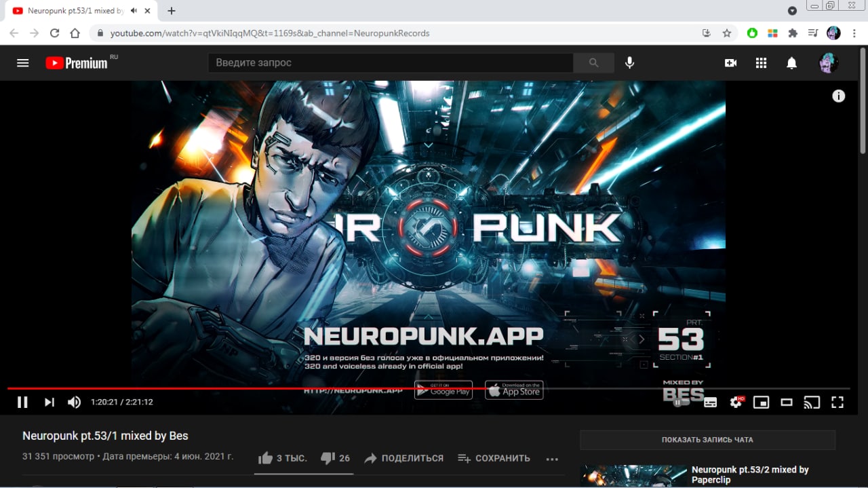Viewport: 868px width, 488px height.
Task: Pause the playing video
Action: [x=22, y=402]
